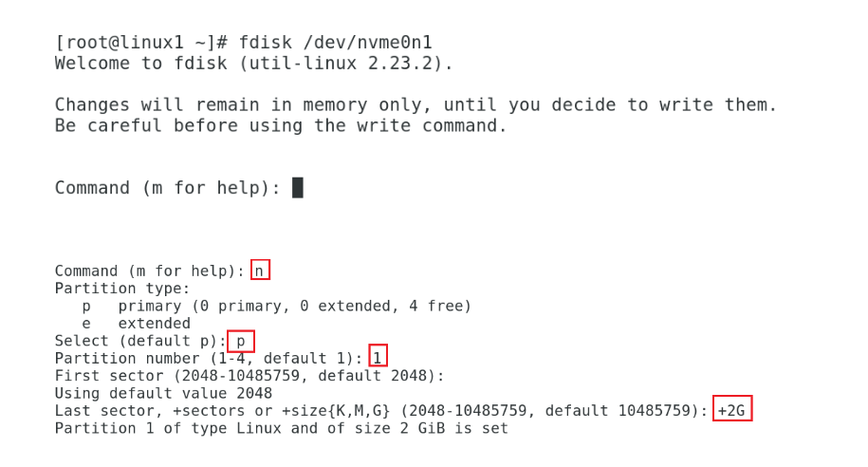Click the 'primary (0 primary, 0 extended, 4 free)' option
This screenshot has height=467, width=868.
294,307
